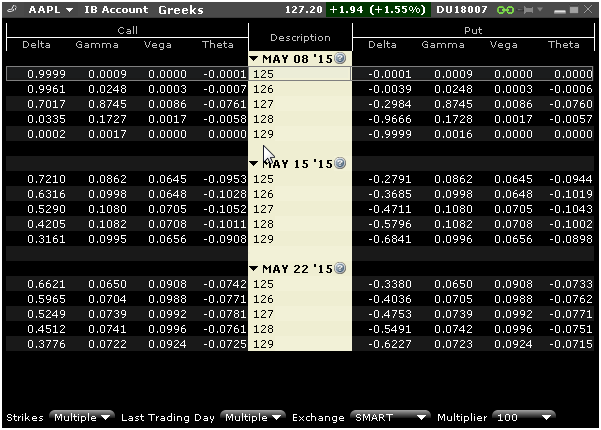
Task: Collapse the MAY 22 '15 expiry group
Action: coord(255,269)
